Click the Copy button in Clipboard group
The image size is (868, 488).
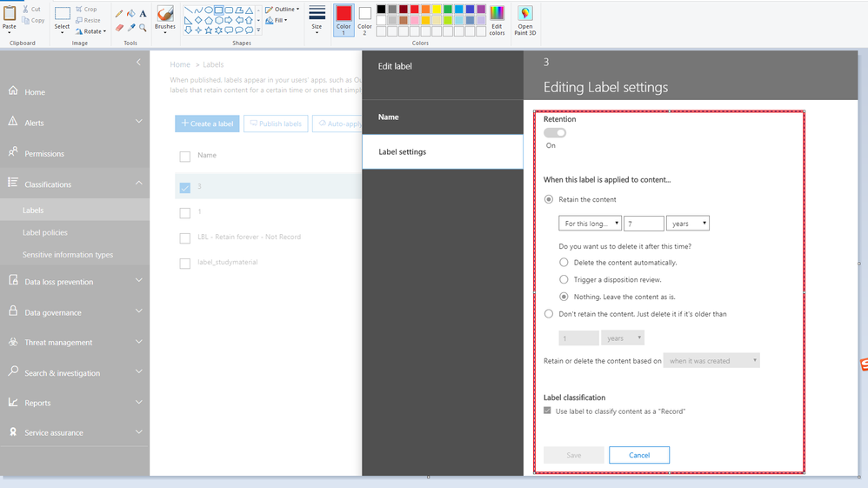pyautogui.click(x=34, y=21)
